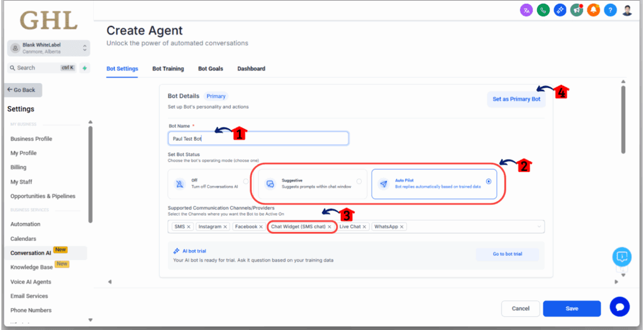Click sidebar scroll up arrow
Image resolution: width=644 pixels, height=330 pixels.
pyautogui.click(x=91, y=122)
